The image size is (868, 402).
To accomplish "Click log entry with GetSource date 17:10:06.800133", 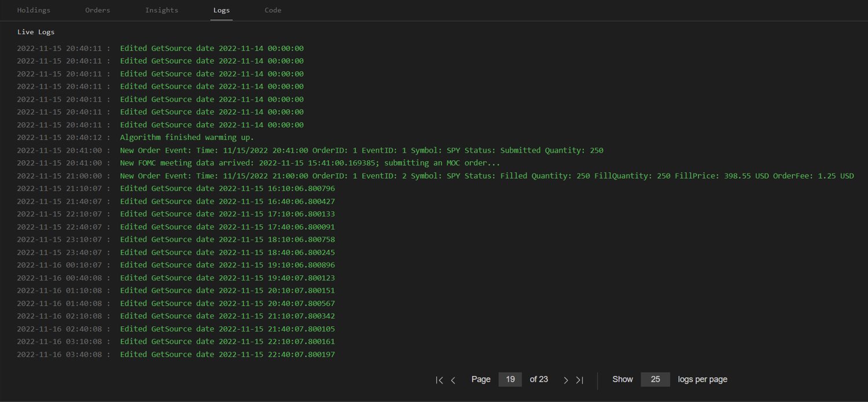I will (227, 214).
